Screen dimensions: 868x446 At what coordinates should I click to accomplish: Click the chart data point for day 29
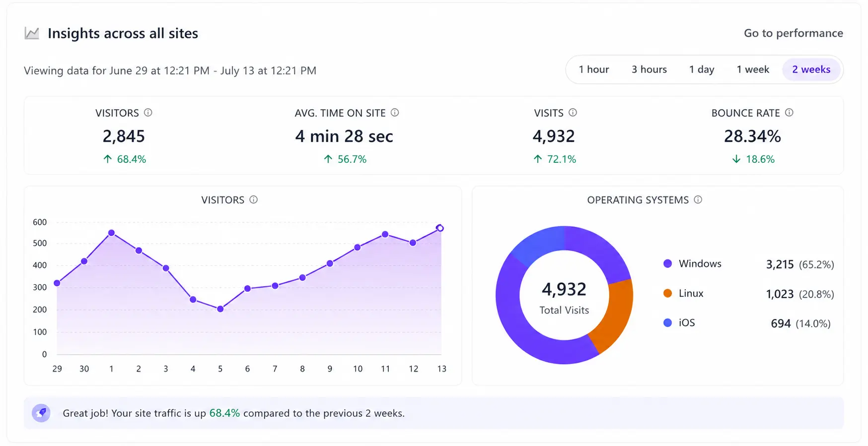(57, 283)
